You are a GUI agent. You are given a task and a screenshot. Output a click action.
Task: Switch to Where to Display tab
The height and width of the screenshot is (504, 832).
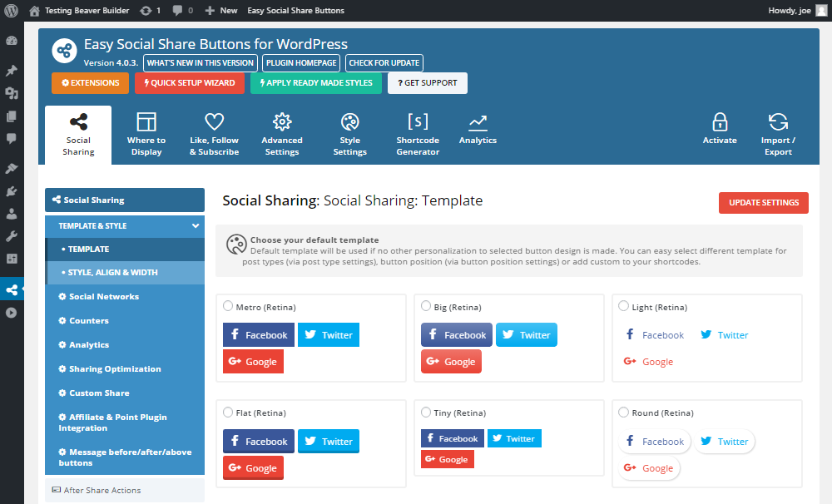click(x=146, y=135)
